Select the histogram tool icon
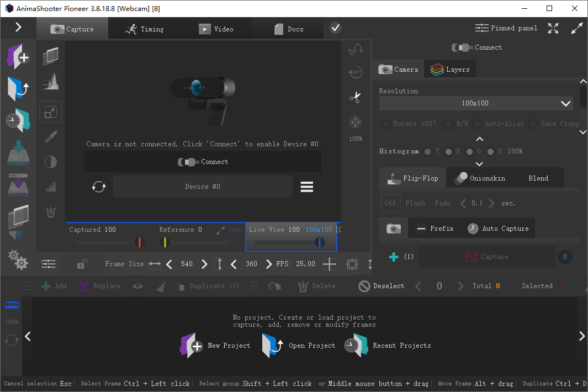 51,81
